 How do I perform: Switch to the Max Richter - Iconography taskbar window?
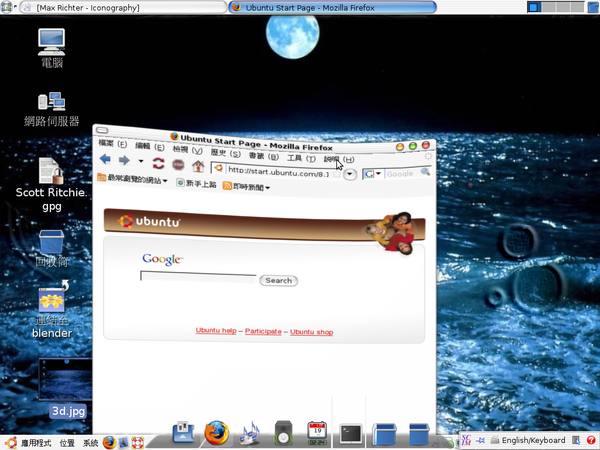123,7
